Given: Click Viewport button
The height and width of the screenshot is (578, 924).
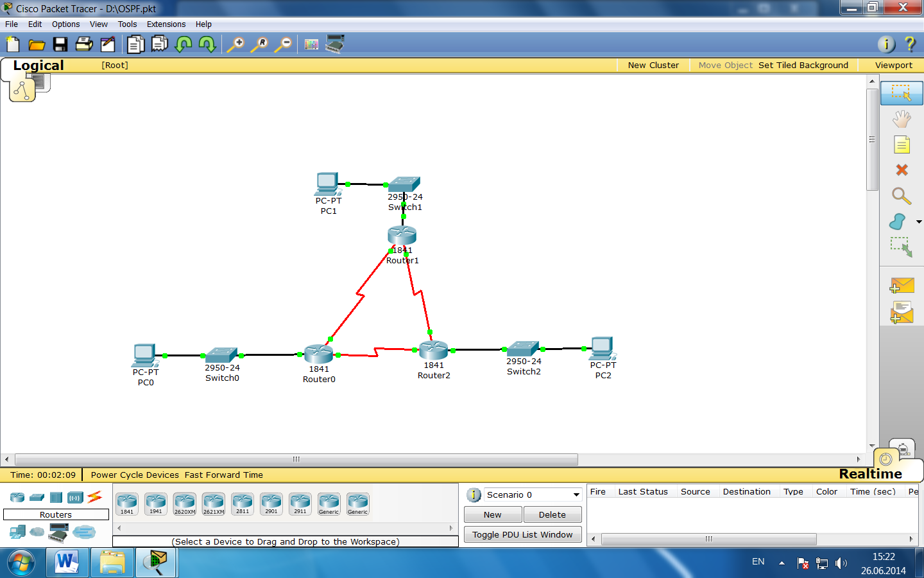Looking at the screenshot, I should [x=893, y=66].
